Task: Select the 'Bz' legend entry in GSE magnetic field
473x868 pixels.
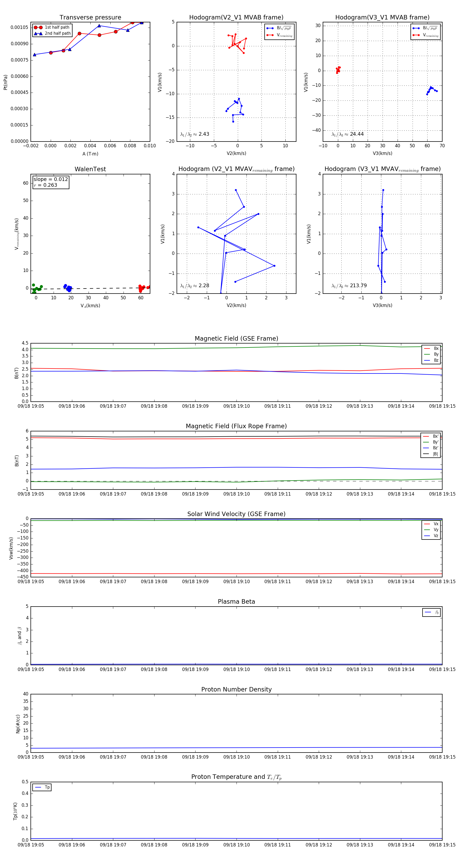Action: [x=431, y=360]
